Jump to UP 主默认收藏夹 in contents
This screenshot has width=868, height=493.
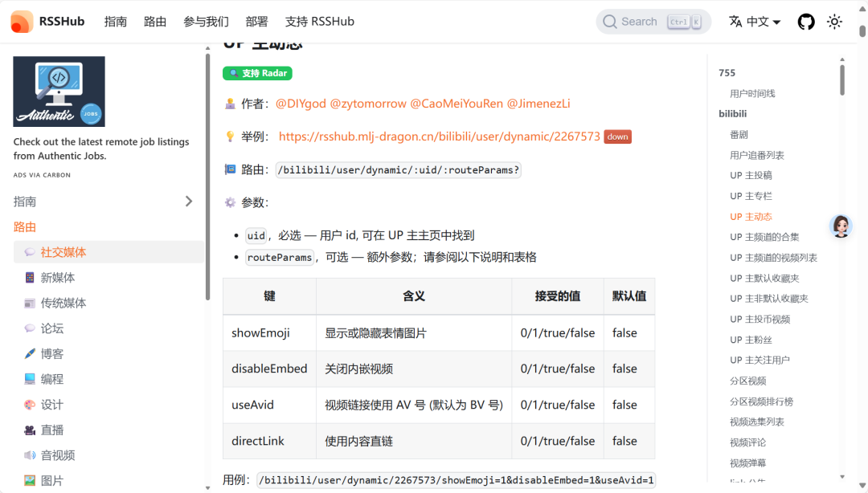764,278
